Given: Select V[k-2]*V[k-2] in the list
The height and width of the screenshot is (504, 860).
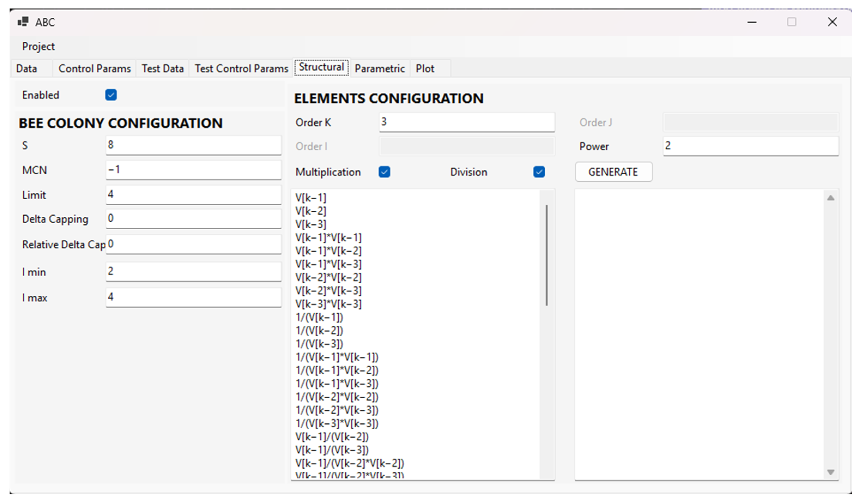Looking at the screenshot, I should click(x=328, y=277).
